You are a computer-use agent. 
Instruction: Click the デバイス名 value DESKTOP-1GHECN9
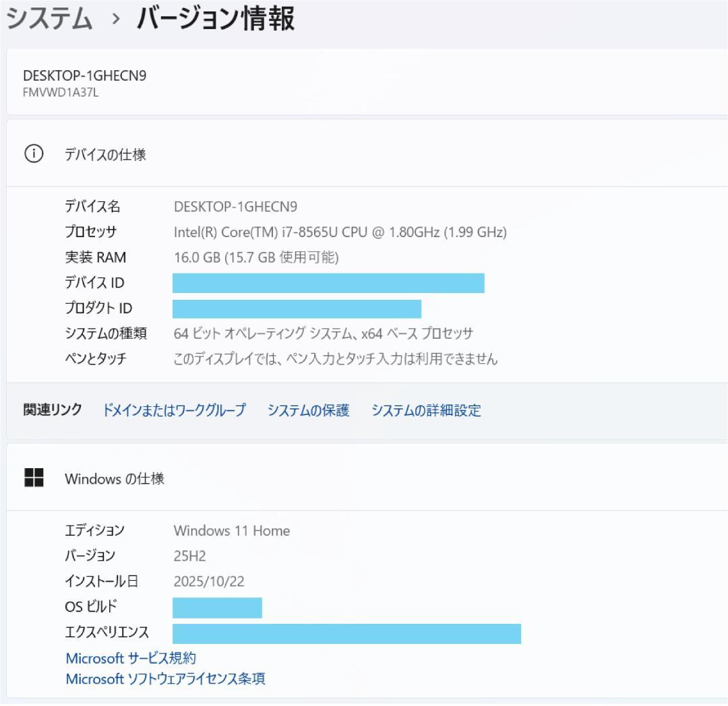[235, 206]
